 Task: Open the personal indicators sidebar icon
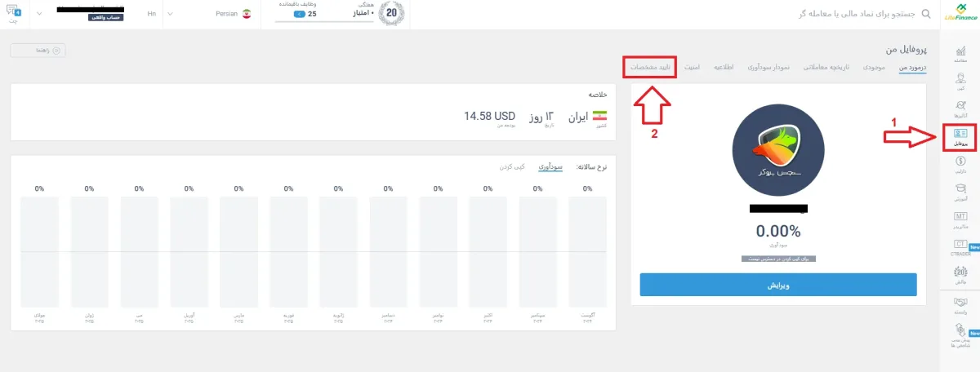(x=960, y=335)
